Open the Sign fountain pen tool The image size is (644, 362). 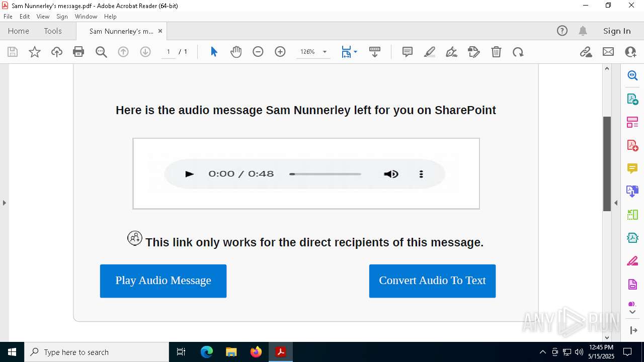[x=452, y=52]
